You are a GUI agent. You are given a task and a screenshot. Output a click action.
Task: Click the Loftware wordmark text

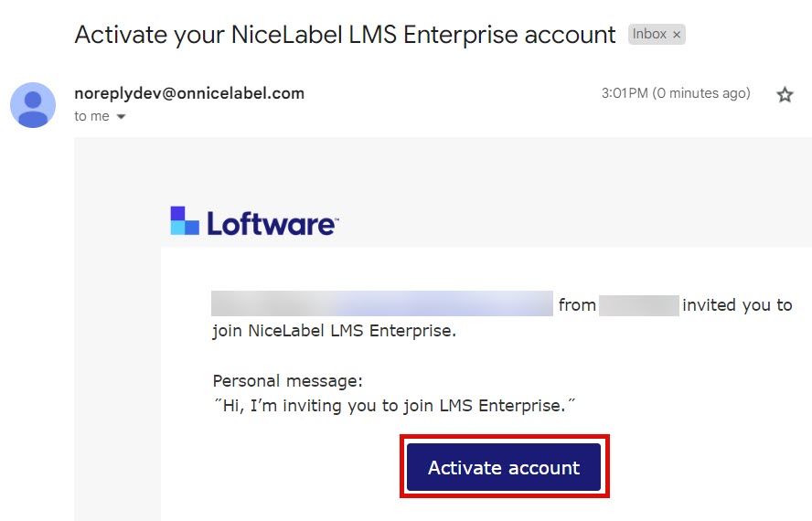pos(272,223)
